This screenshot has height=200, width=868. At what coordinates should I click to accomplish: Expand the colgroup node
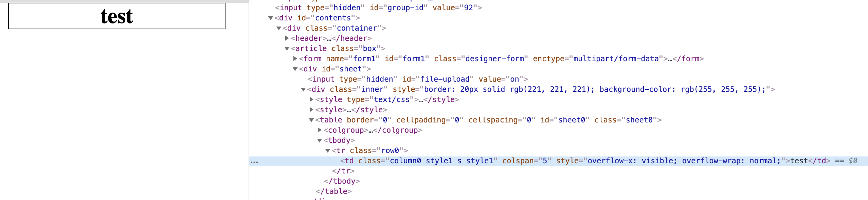point(320,130)
